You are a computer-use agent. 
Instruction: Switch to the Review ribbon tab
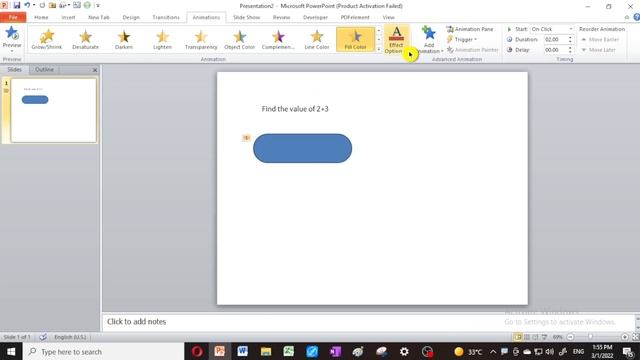click(x=281, y=17)
